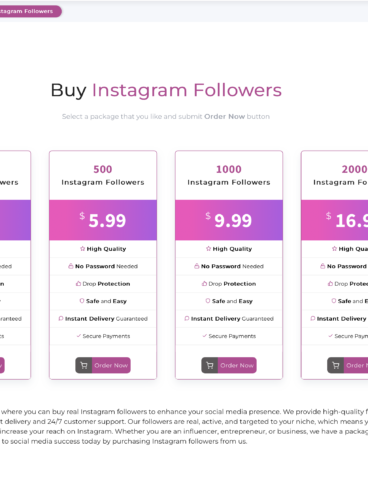The width and height of the screenshot is (368, 480).
Task: Click the 2000 Instagram Followers heading
Action: click(x=341, y=175)
